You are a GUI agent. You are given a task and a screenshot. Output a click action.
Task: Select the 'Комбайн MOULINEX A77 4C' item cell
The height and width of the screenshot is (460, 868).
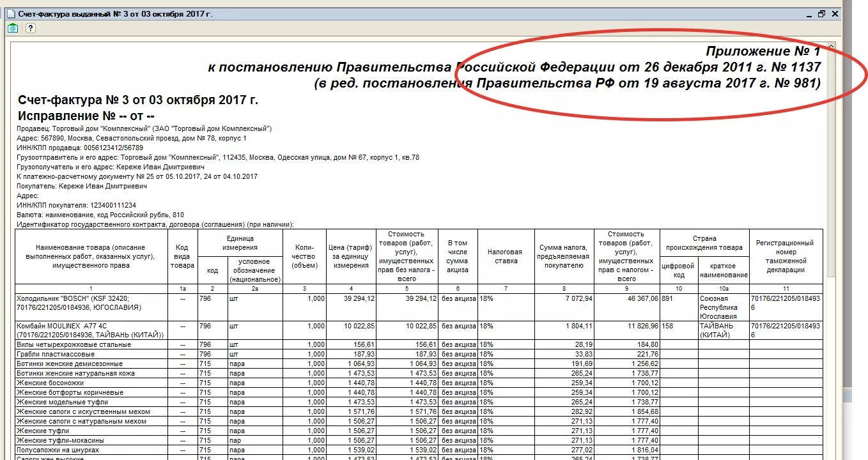[91, 330]
